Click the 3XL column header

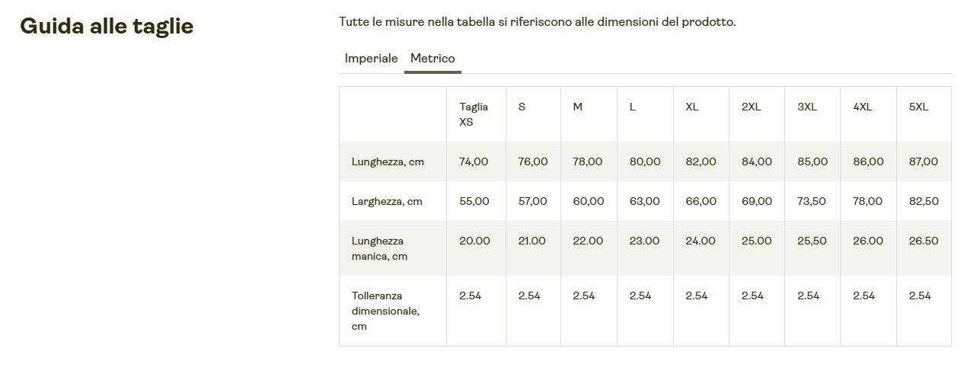[807, 107]
